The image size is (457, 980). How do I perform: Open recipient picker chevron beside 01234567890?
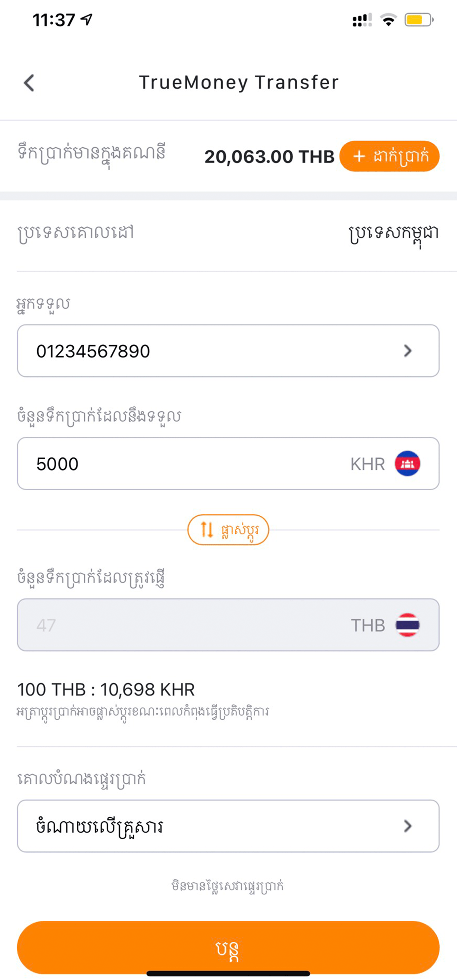point(407,351)
